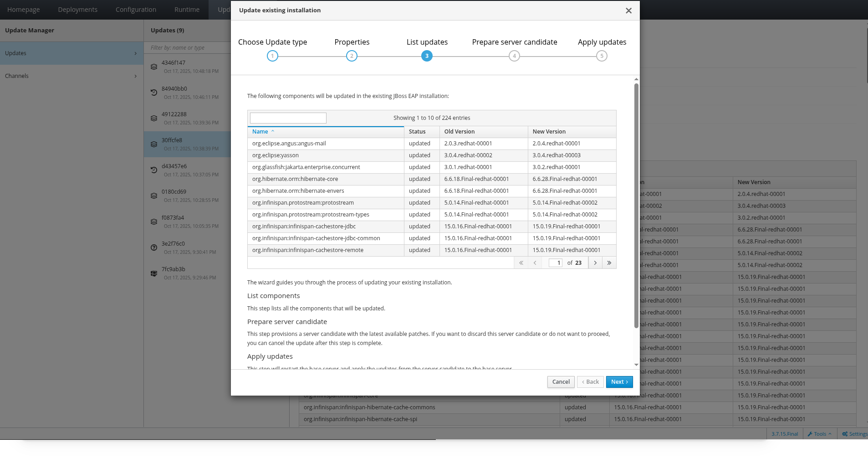Click the revert icon beside update 84940bb0
The width and height of the screenshot is (868, 474).
click(154, 93)
